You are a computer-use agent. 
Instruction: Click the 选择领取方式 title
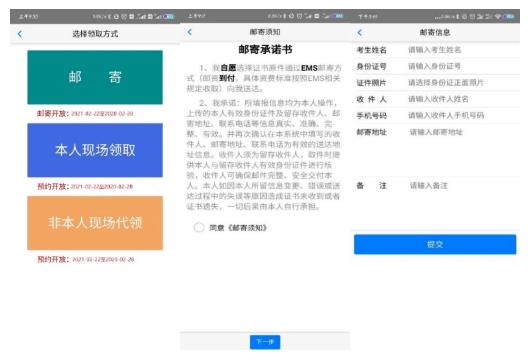coord(95,34)
